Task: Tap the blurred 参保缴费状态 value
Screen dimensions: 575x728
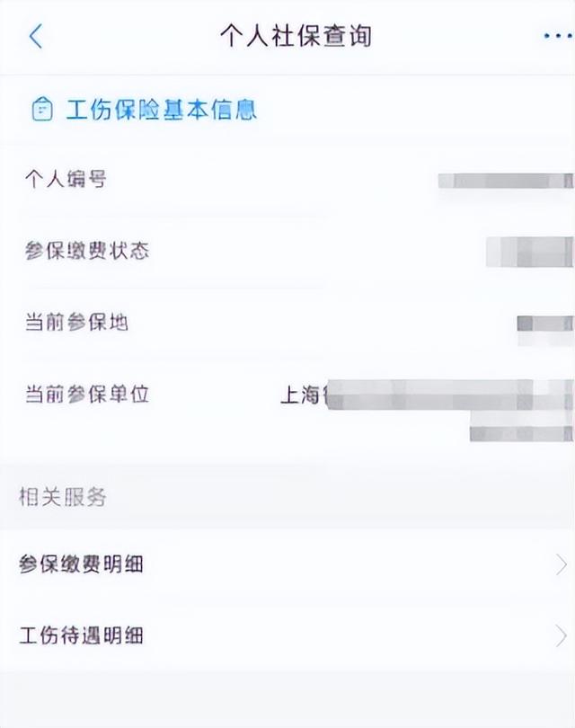Action: point(529,252)
